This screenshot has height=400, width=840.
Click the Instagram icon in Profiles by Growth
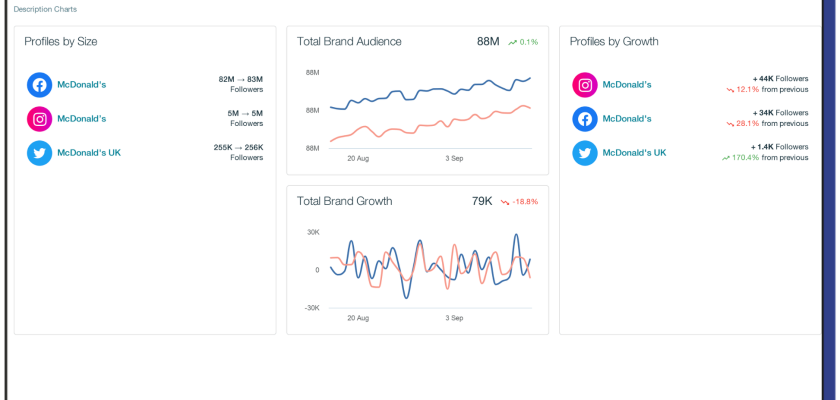tap(585, 85)
